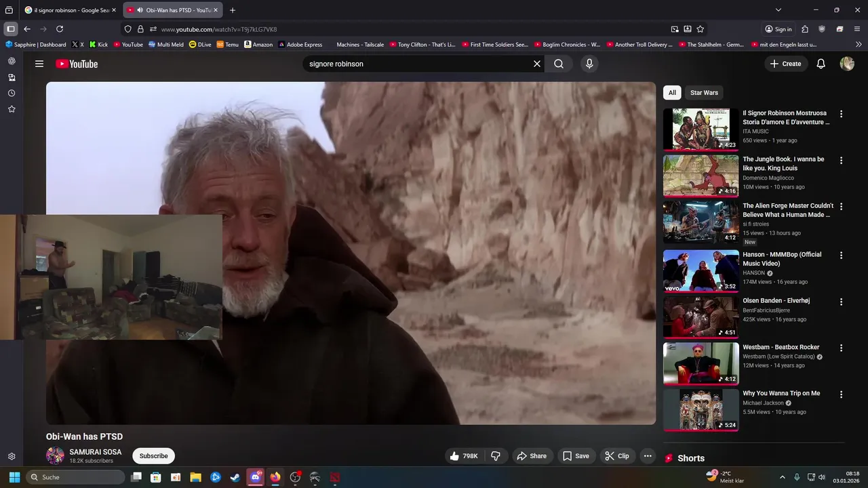Open menu for Il Signor Robinson video

tap(842, 114)
